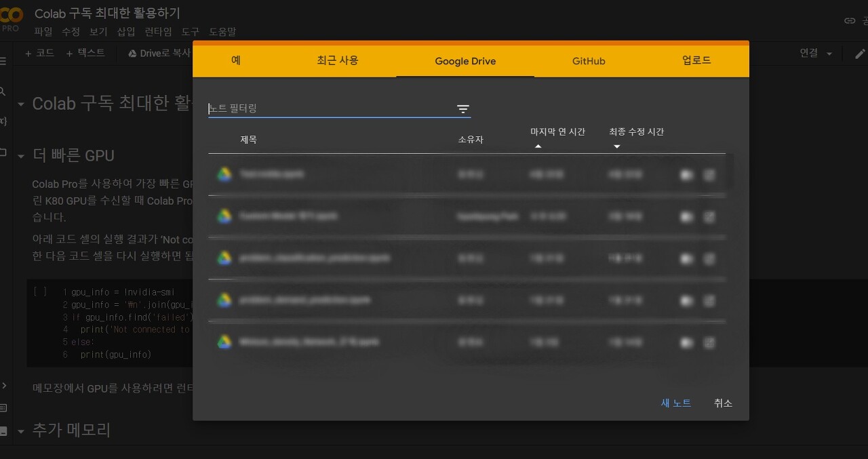Collapse the 더 빠른 GPU section
Screen dimensions: 868x459
pos(21,157)
